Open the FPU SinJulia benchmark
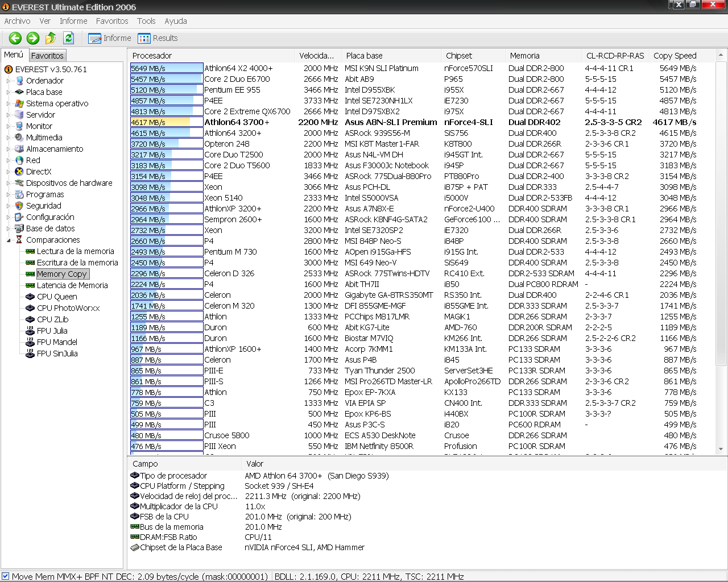Screen dimensions: 728x582 (57, 354)
